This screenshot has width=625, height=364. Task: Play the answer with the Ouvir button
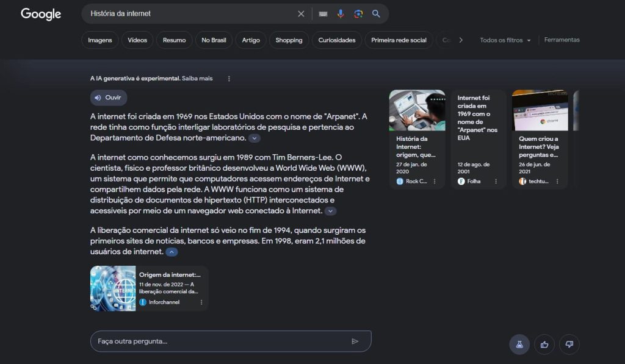click(109, 98)
